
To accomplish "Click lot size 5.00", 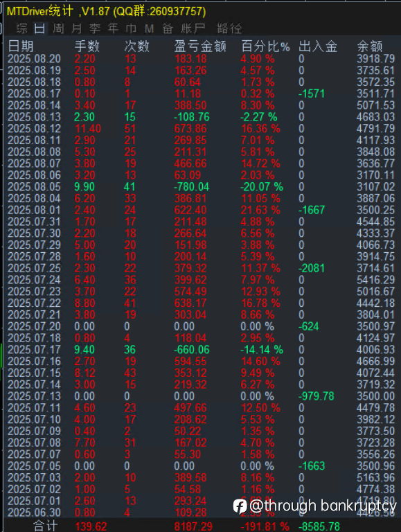I will [84, 245].
